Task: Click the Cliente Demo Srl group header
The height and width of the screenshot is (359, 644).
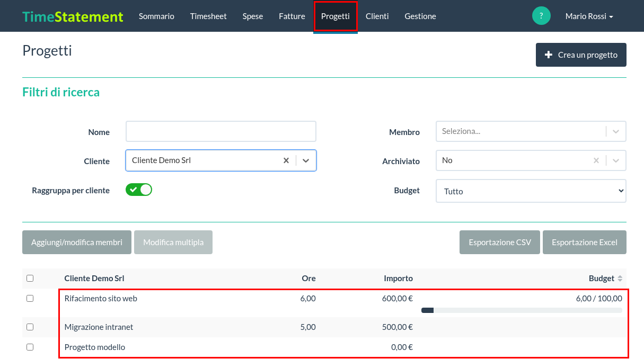Action: pyautogui.click(x=94, y=279)
